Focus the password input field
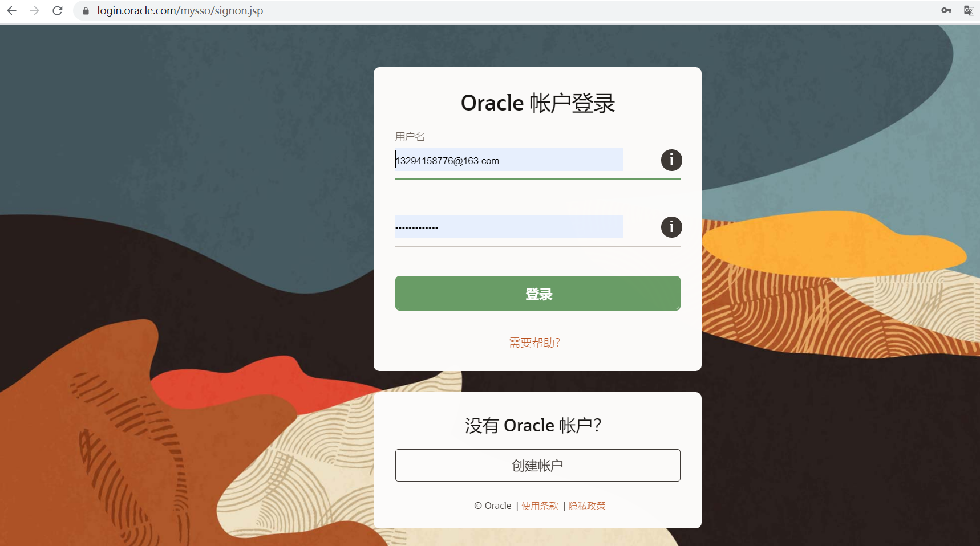The height and width of the screenshot is (546, 980). tap(509, 226)
